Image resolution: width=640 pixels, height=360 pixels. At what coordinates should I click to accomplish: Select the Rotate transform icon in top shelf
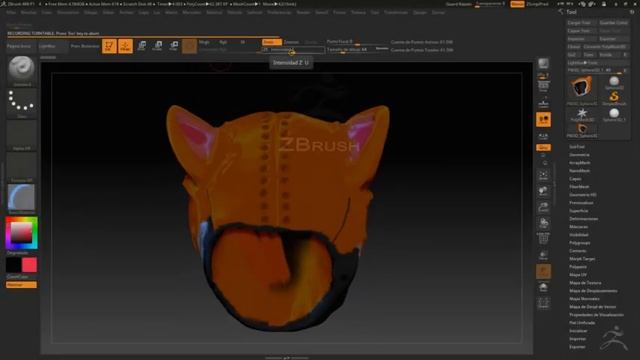[173, 46]
